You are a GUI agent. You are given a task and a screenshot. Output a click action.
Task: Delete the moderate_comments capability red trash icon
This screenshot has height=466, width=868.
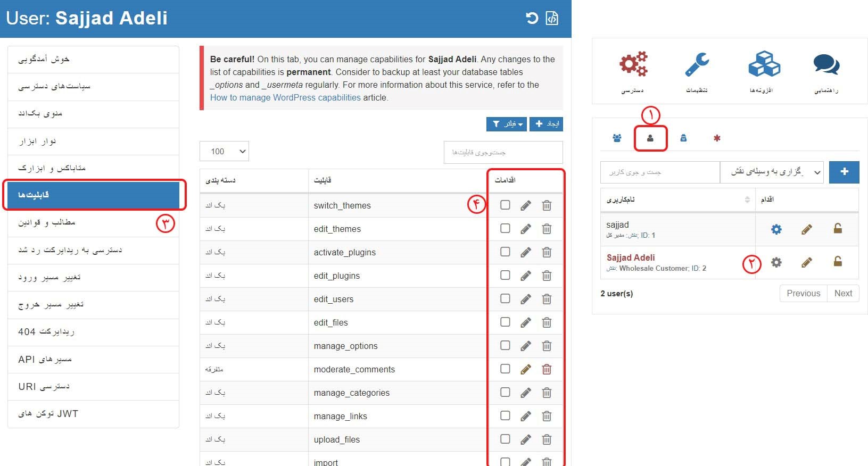(x=547, y=370)
